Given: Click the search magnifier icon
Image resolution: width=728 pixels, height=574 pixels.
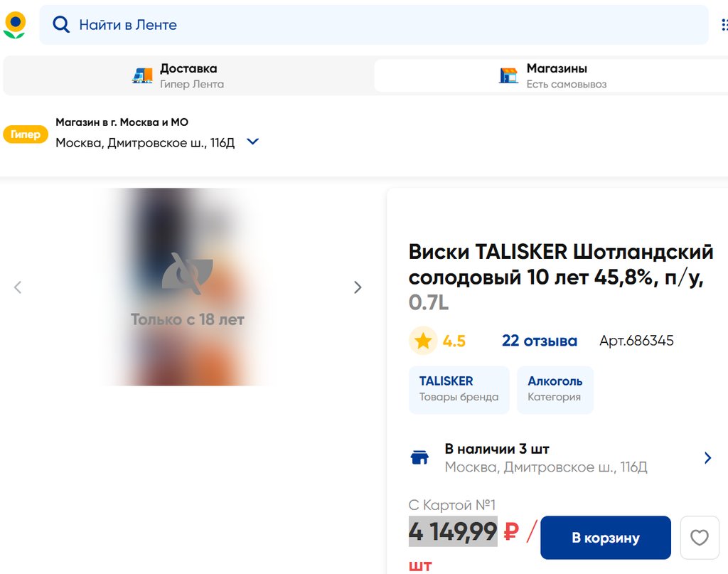Looking at the screenshot, I should (62, 25).
